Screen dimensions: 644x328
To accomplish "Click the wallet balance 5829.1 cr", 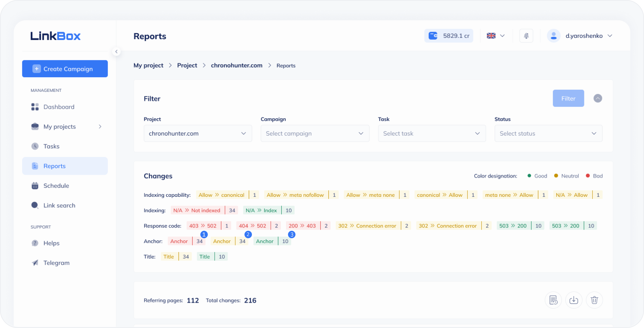I will [x=449, y=36].
